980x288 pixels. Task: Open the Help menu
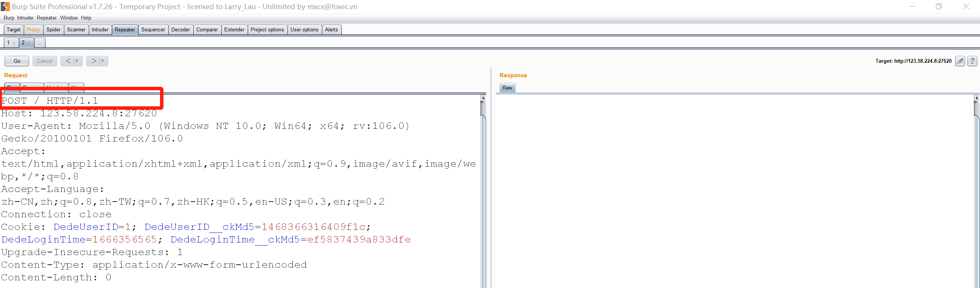point(86,18)
